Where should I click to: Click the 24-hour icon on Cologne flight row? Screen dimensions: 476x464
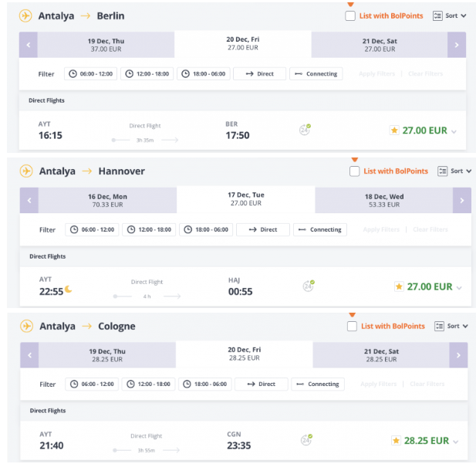tap(306, 440)
